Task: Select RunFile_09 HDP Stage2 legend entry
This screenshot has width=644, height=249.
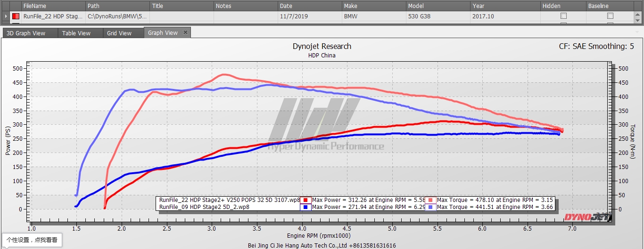Action: point(205,207)
